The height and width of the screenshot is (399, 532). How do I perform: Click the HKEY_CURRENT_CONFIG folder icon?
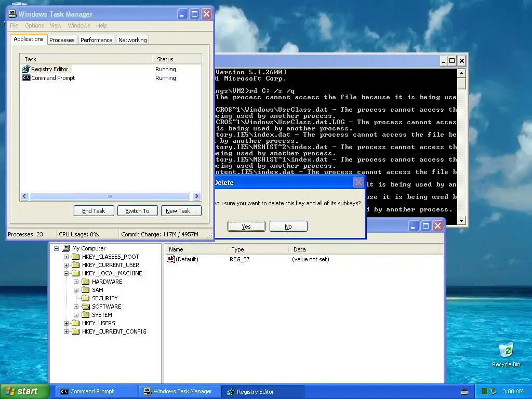click(x=76, y=331)
